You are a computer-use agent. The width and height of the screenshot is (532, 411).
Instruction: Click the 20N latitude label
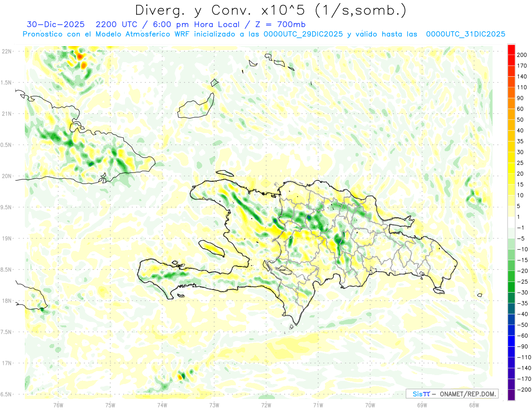click(7, 176)
